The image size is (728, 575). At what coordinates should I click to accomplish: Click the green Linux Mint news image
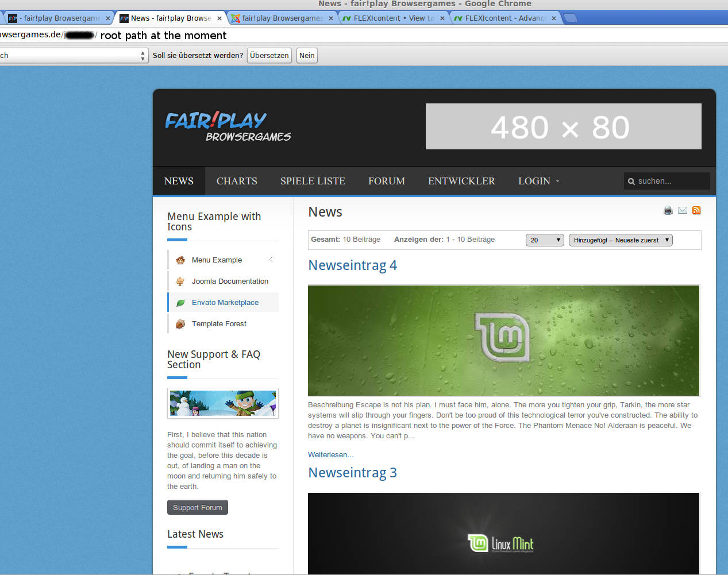tap(504, 341)
